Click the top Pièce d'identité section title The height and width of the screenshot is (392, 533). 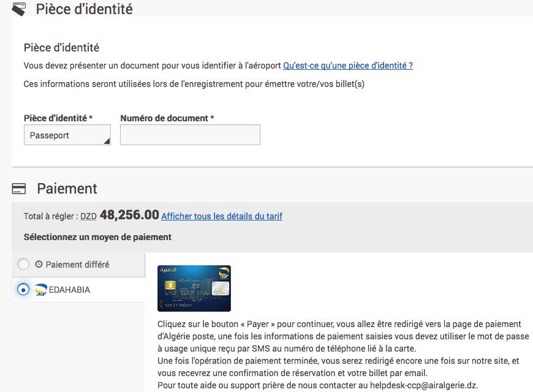click(84, 9)
